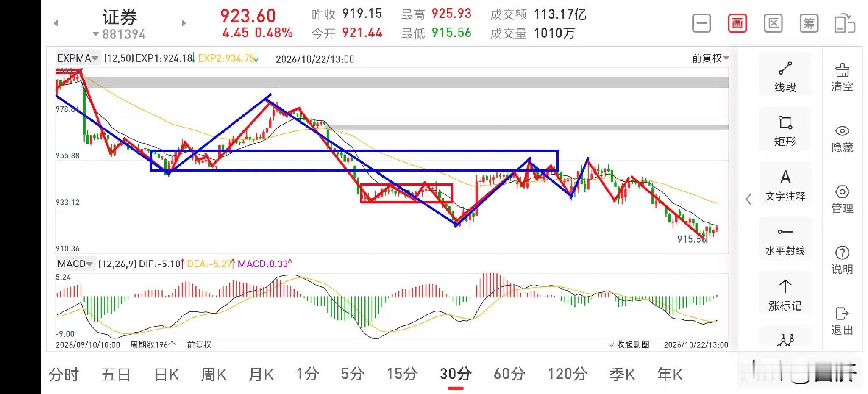This screenshot has height=394, width=868.
Task: Toggle the red 画 drawing mode icon
Action: click(737, 23)
